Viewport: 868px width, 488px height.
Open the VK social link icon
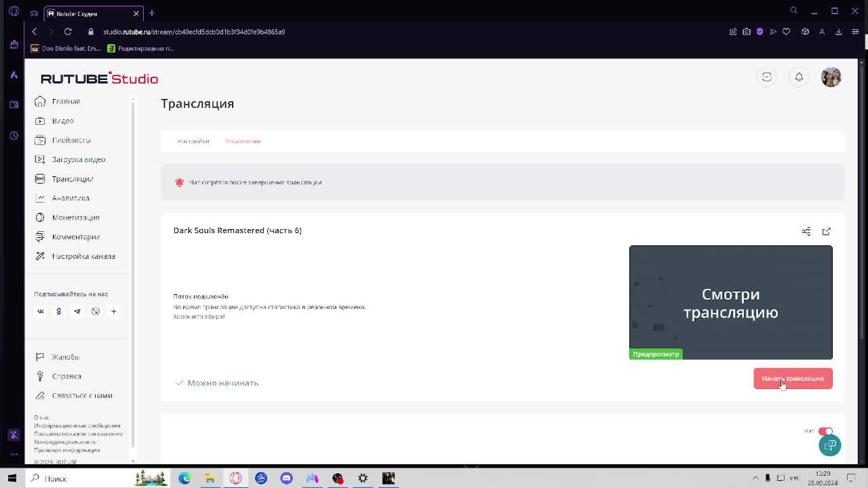tap(40, 311)
